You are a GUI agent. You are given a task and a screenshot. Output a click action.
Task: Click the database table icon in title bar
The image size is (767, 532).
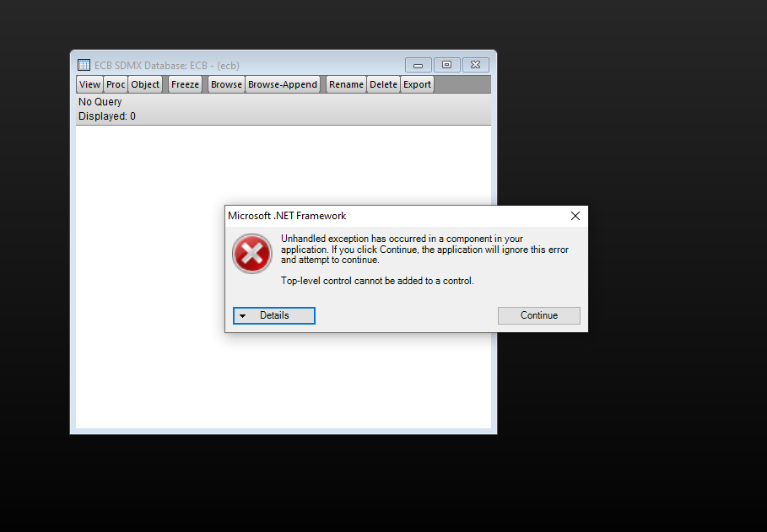click(x=84, y=65)
